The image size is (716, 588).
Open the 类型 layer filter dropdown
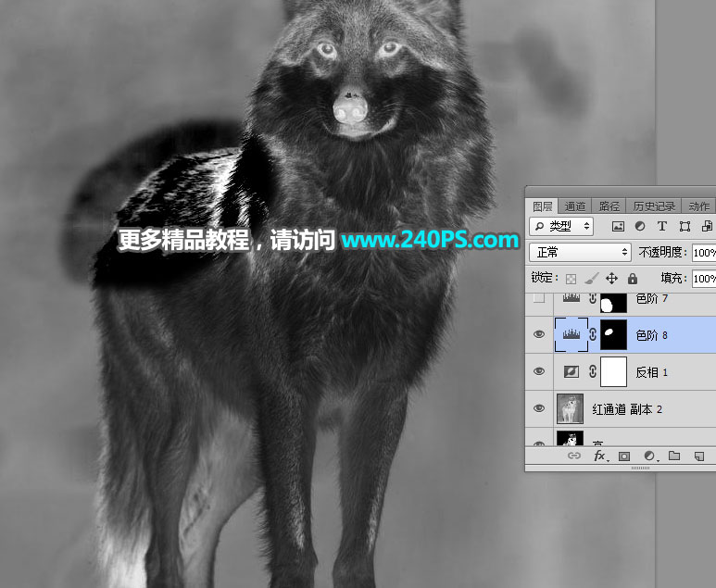pyautogui.click(x=561, y=227)
